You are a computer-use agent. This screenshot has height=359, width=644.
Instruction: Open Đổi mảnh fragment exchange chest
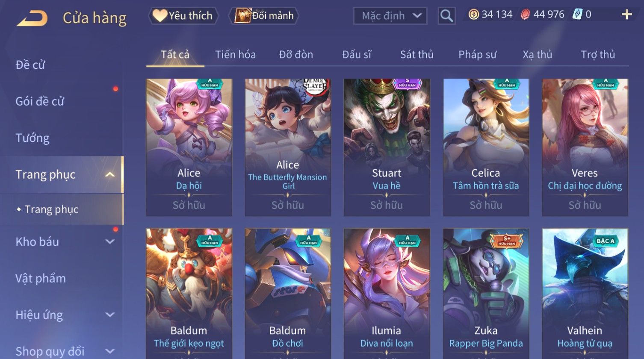click(264, 16)
